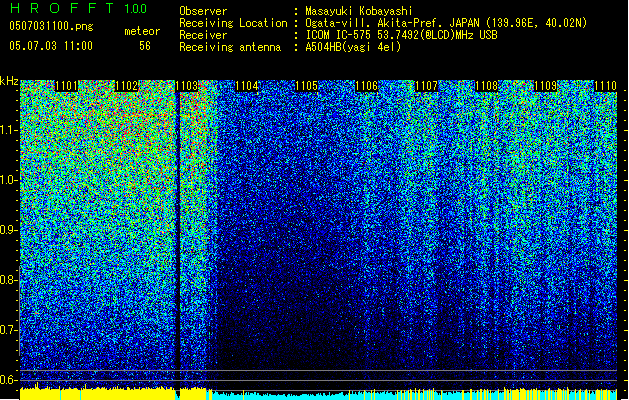
Task: Click the 1103 time marker
Action: [x=187, y=86]
